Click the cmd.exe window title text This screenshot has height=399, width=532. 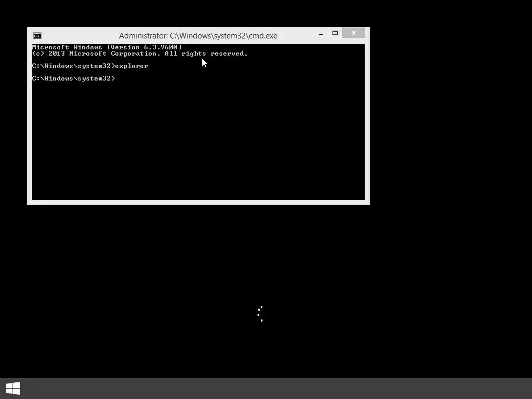(198, 36)
